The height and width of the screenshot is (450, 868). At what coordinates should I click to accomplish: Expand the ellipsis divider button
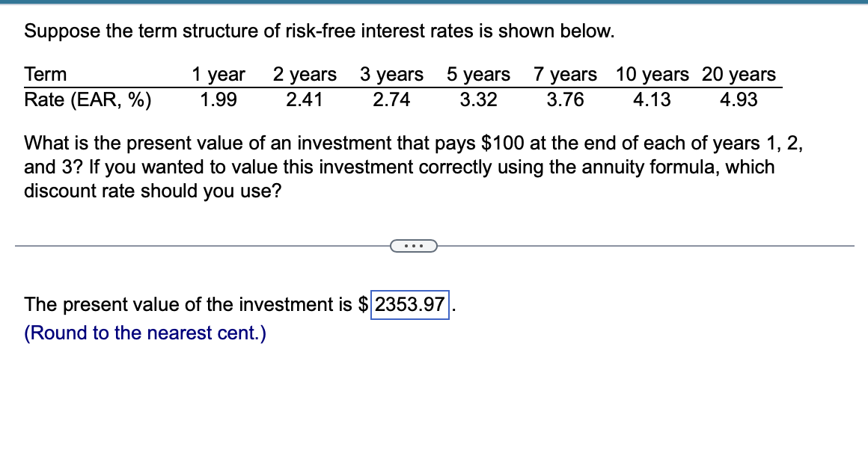pos(414,246)
